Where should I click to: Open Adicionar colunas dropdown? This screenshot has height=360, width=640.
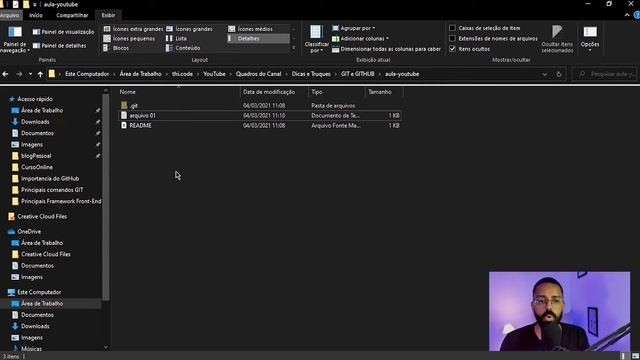360,38
